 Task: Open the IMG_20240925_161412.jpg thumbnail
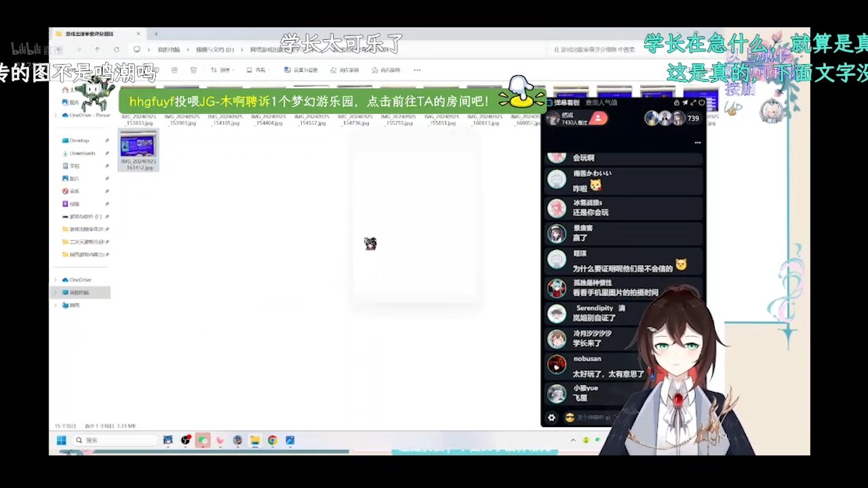coord(138,145)
